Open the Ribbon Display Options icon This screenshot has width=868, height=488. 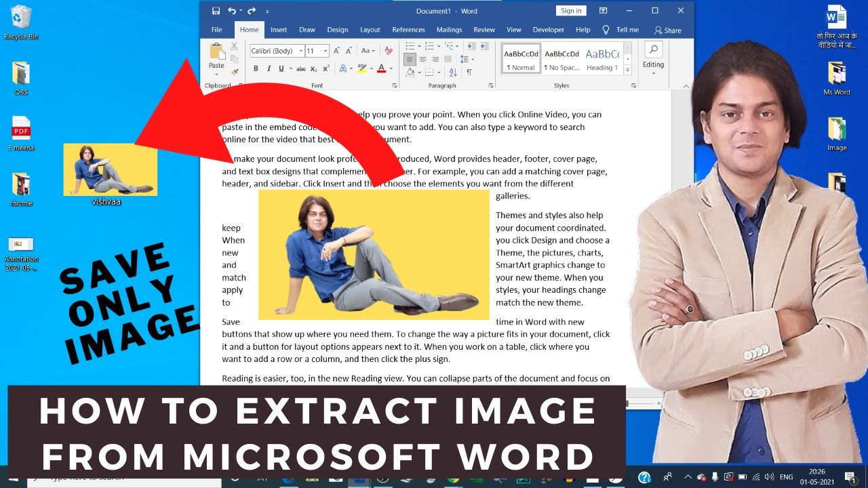pyautogui.click(x=603, y=11)
